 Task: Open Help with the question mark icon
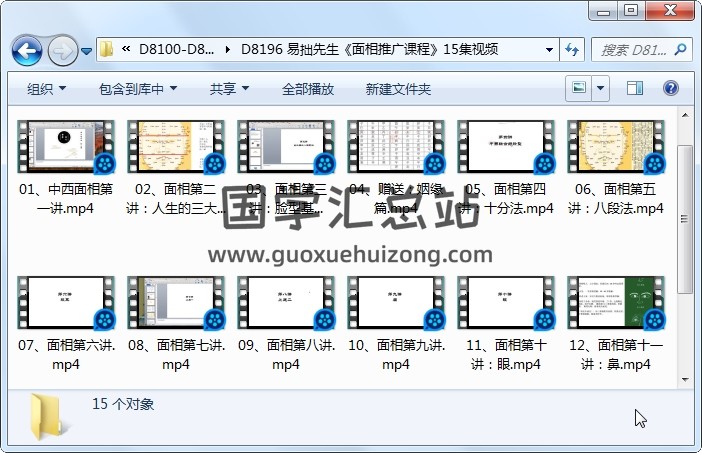click(x=671, y=88)
